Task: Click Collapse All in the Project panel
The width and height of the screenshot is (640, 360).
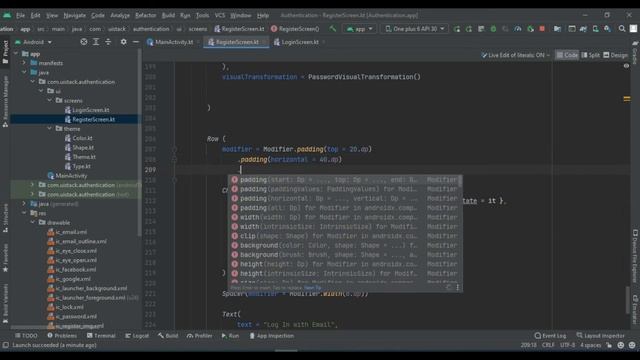Action: 108,42
